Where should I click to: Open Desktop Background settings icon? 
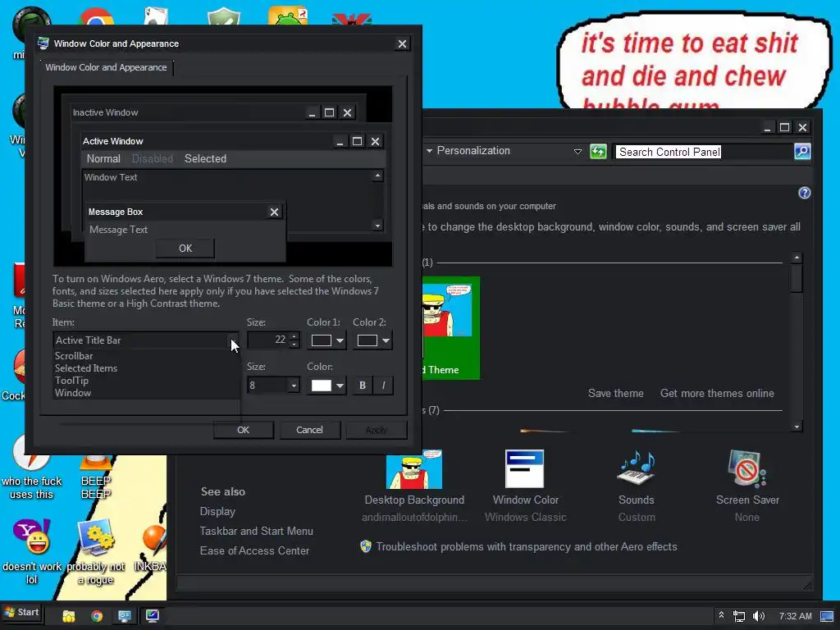click(x=414, y=469)
